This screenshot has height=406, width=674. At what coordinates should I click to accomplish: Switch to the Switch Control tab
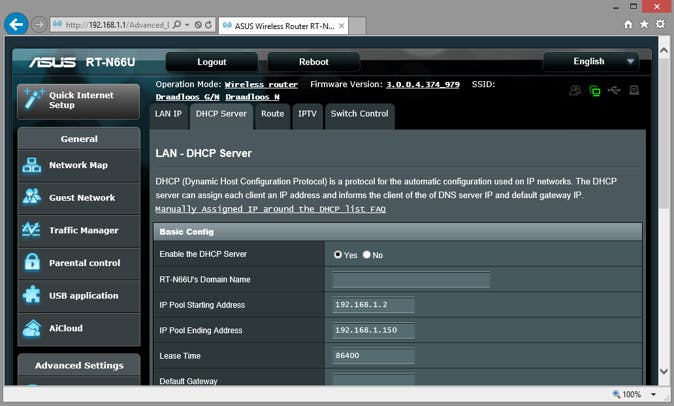click(x=360, y=114)
